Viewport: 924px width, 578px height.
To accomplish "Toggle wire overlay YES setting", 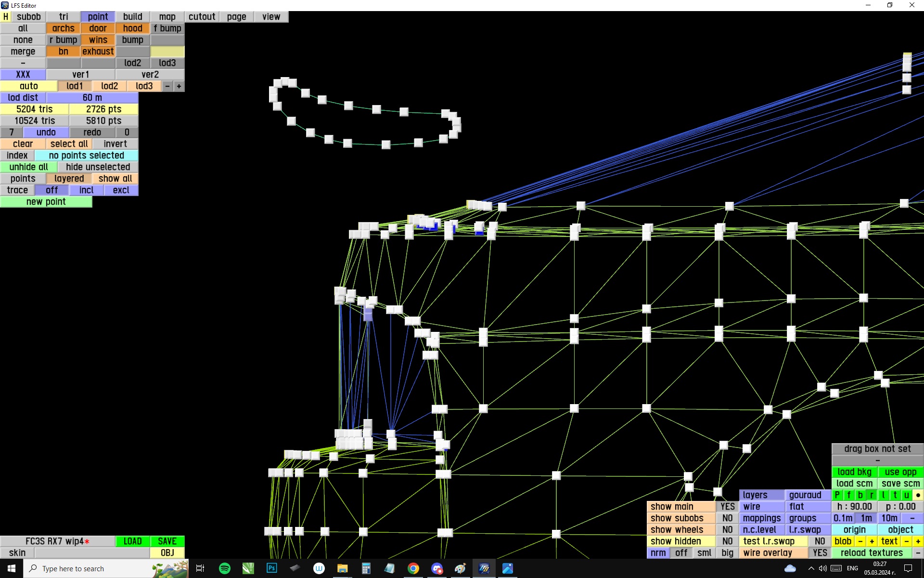I will click(x=820, y=552).
